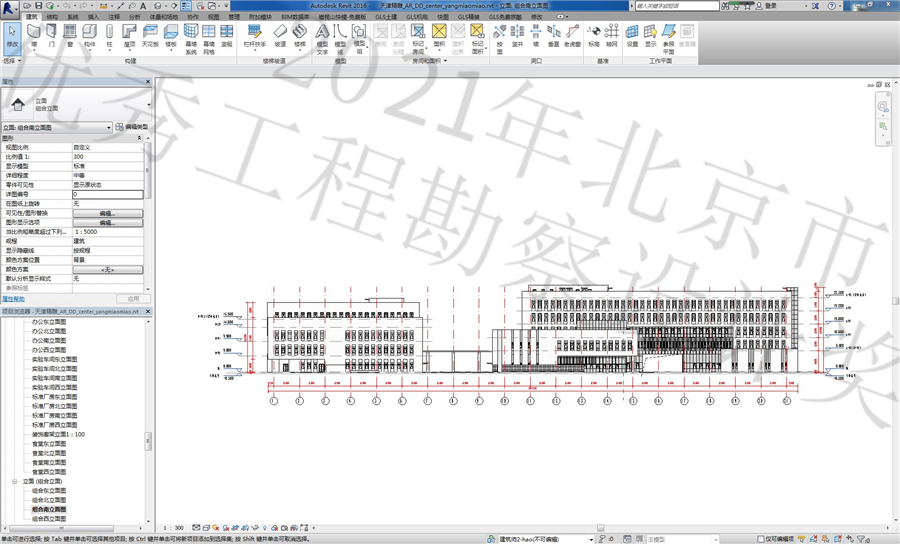Viewport: 900px width, 544px height.
Task: Open the type selector dropdown arrow for 组合立面
Action: click(x=149, y=104)
